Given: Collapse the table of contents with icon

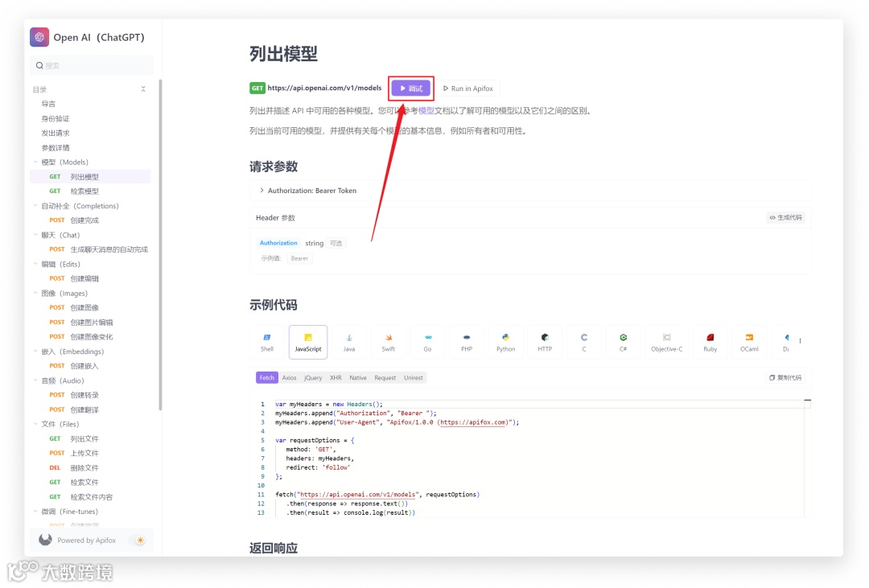Looking at the screenshot, I should (143, 88).
